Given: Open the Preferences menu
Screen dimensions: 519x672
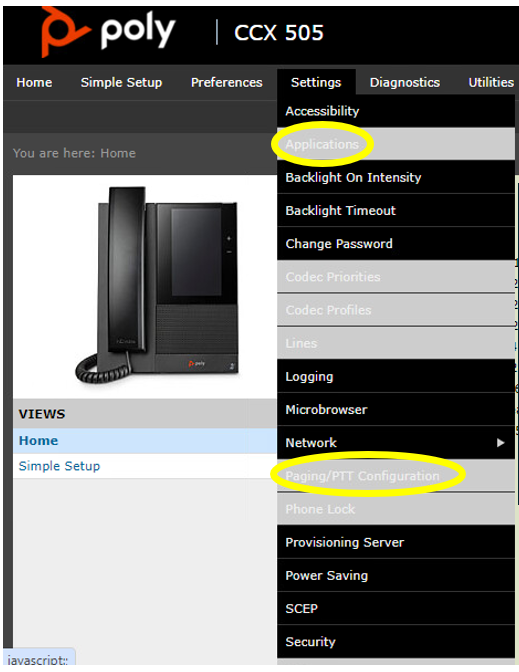Looking at the screenshot, I should [x=227, y=82].
